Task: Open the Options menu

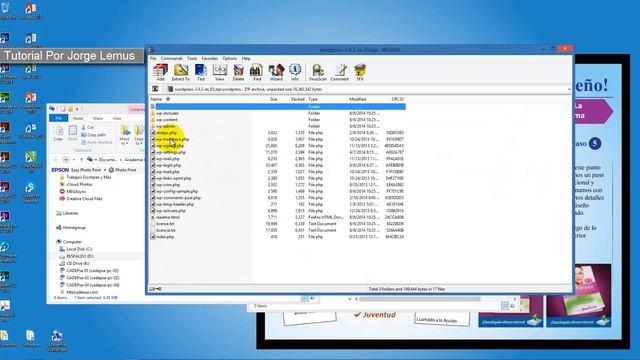Action: coord(230,58)
